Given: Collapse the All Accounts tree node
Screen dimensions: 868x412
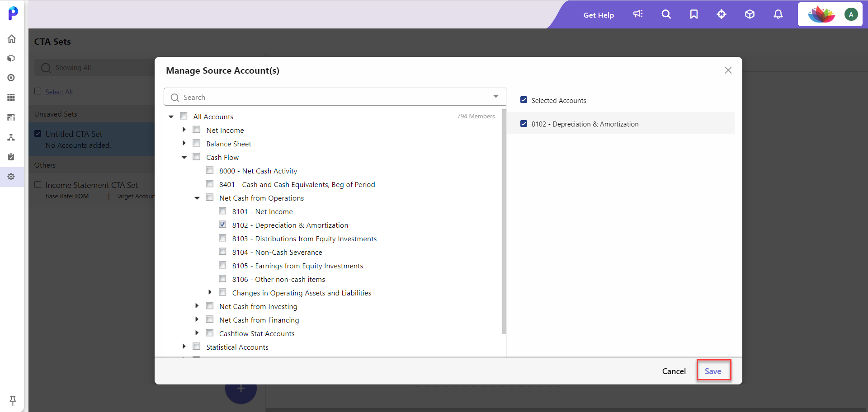Looking at the screenshot, I should point(171,117).
